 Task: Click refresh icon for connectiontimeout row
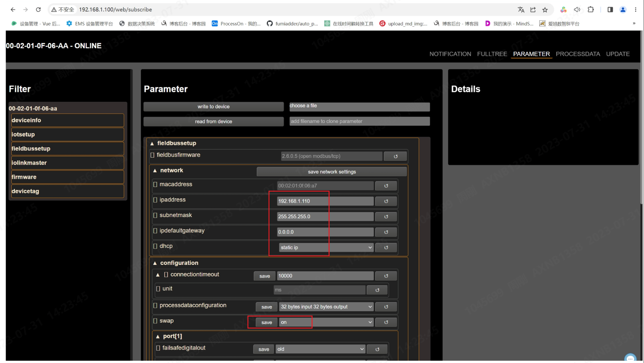coord(386,276)
